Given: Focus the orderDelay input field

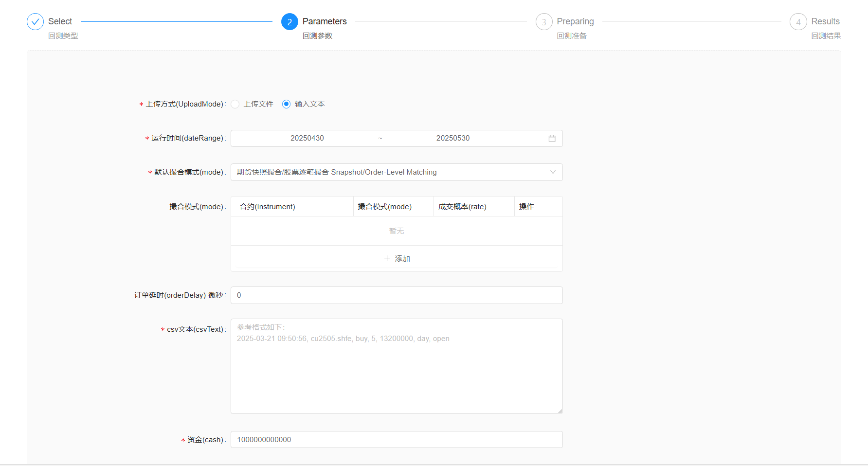Looking at the screenshot, I should (x=397, y=295).
